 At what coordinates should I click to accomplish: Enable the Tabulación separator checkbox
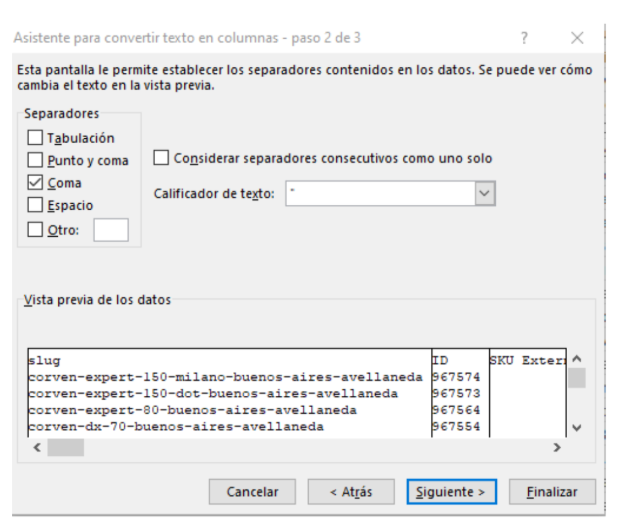35,138
